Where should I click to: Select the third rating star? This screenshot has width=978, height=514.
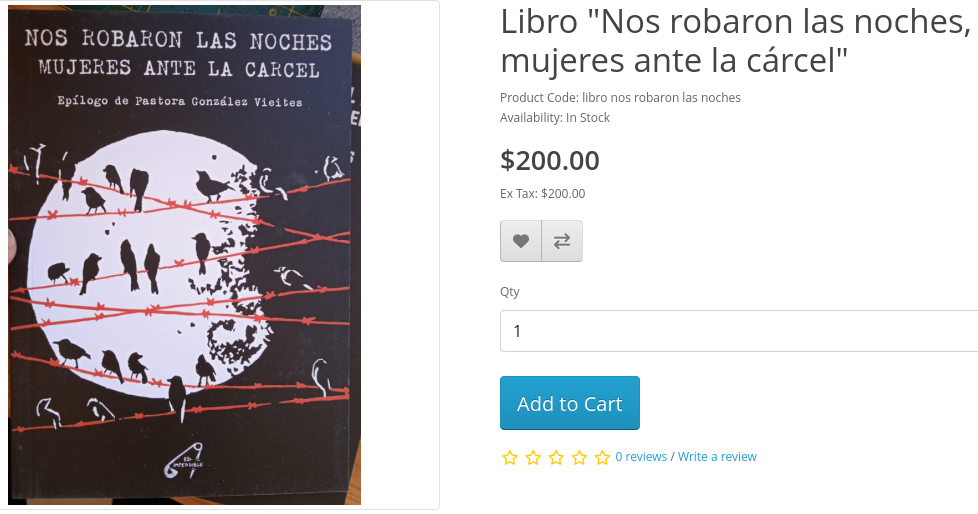click(x=556, y=458)
